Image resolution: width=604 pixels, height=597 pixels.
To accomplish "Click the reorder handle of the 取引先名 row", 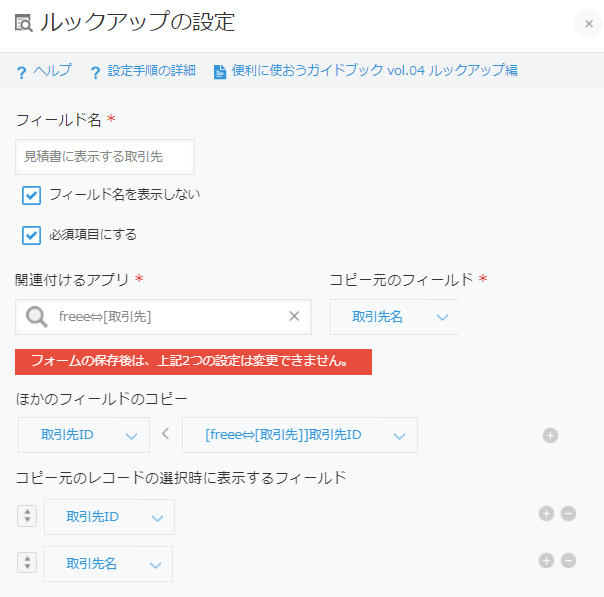I will click(27, 563).
